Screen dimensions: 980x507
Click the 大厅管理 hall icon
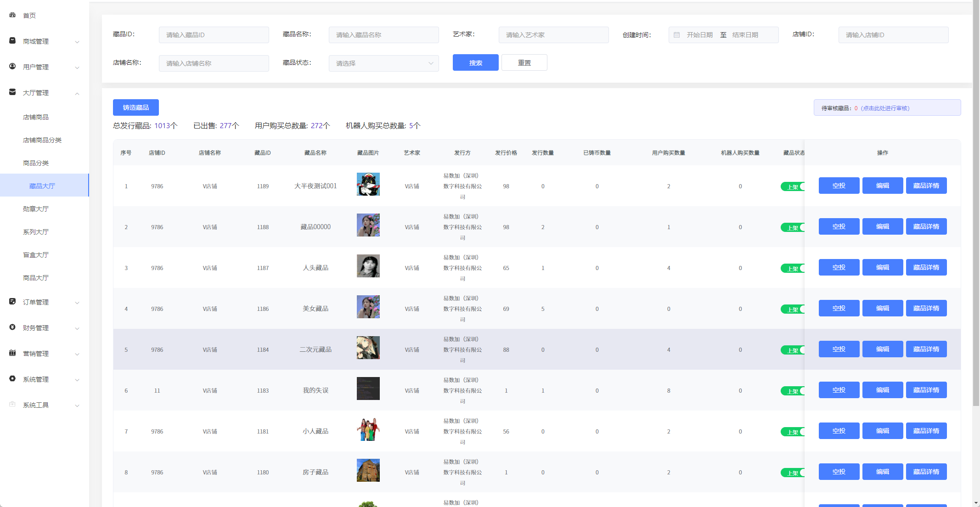[x=12, y=92]
